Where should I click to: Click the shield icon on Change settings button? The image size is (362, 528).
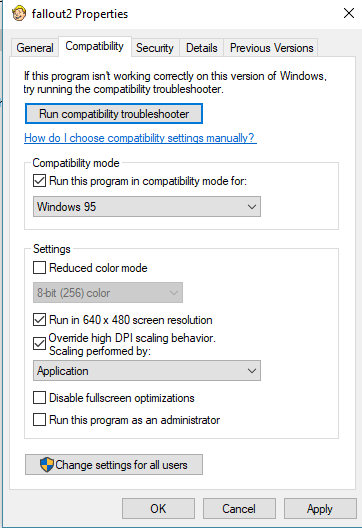tap(46, 465)
